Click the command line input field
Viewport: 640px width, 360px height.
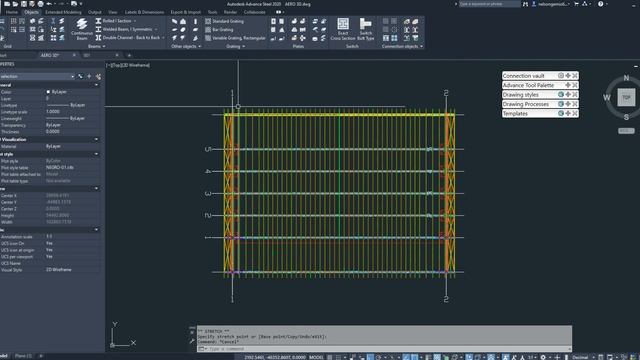[384, 349]
